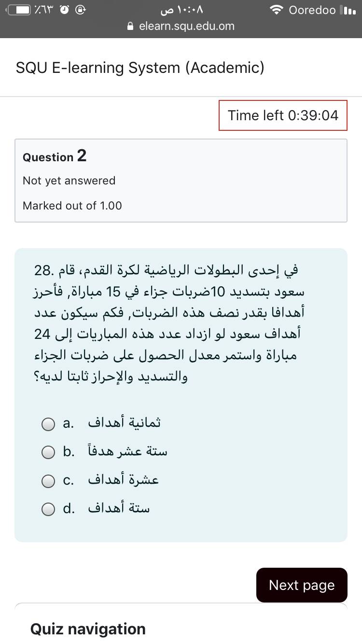The image size is (362, 644).
Task: Tap the cellular signal bars icon
Action: pos(348,10)
